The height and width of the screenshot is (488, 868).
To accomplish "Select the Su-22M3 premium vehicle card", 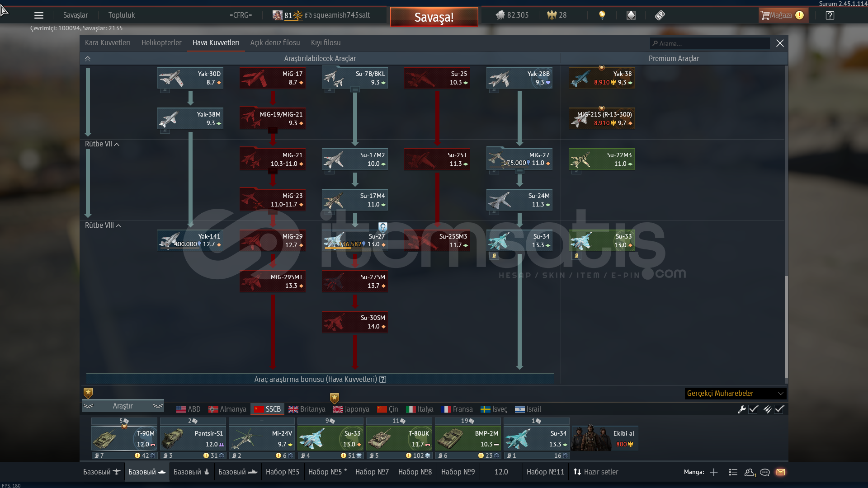I will (x=602, y=160).
